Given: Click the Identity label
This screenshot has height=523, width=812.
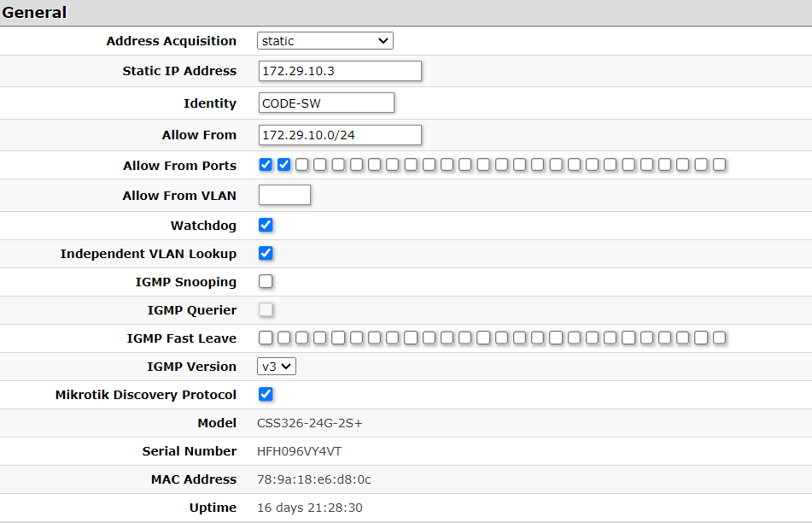Looking at the screenshot, I should (x=210, y=103).
